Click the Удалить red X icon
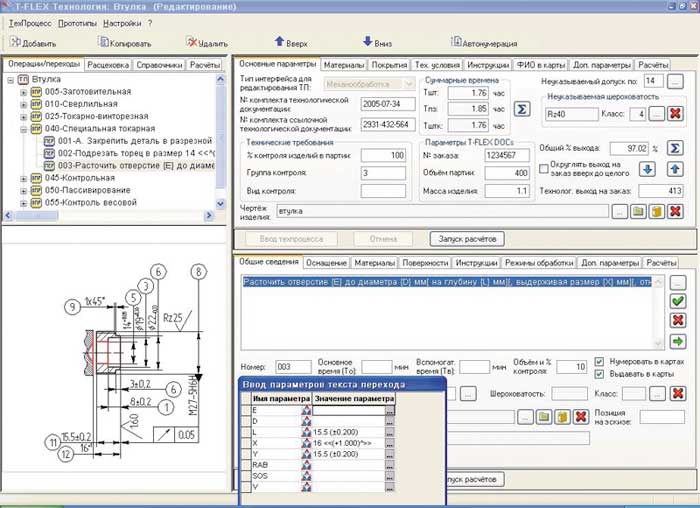Viewport: 700px width, 508px height. point(192,43)
